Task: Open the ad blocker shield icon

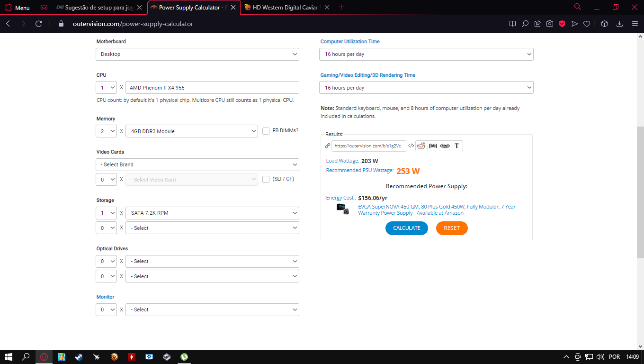Action: (562, 24)
